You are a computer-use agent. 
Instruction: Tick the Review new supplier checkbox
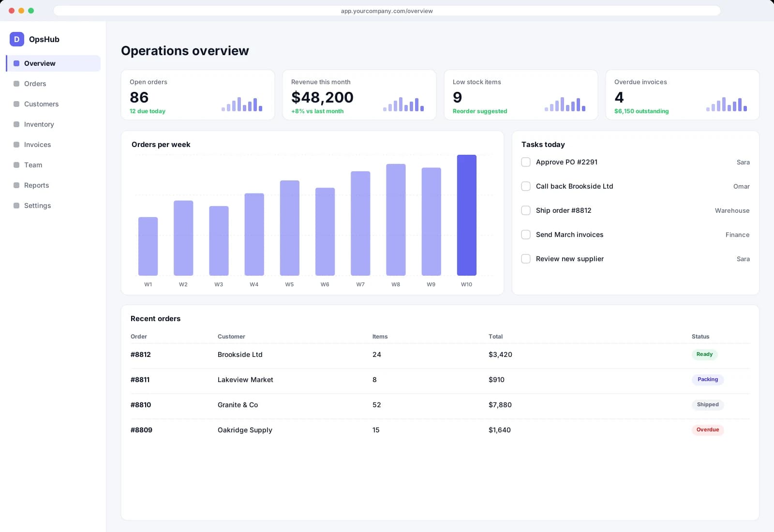[526, 259]
